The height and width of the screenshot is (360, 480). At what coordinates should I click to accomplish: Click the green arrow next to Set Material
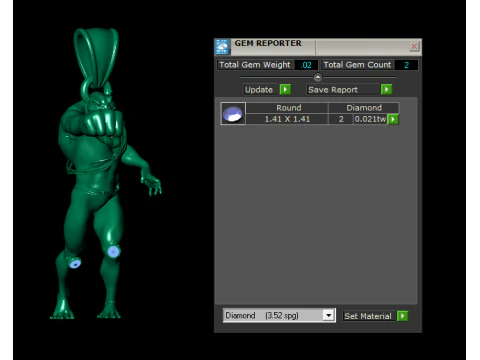pos(403,316)
